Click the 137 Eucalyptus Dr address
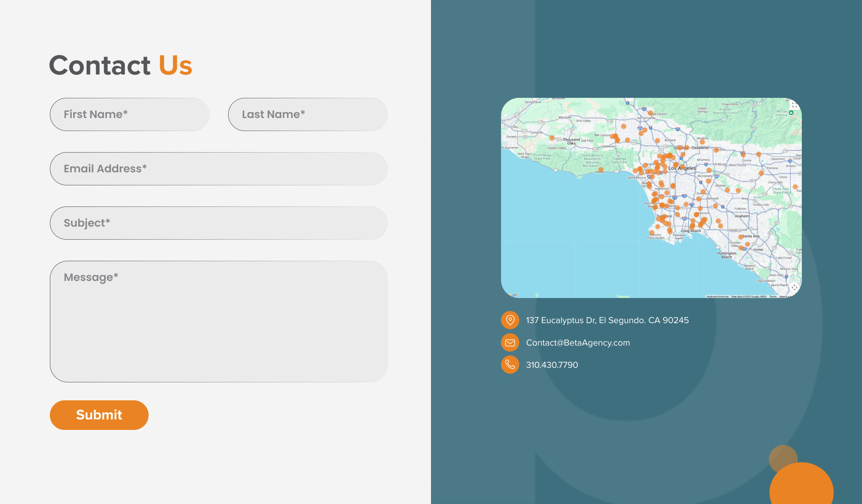Screen dimensions: 862x504 (x=607, y=320)
